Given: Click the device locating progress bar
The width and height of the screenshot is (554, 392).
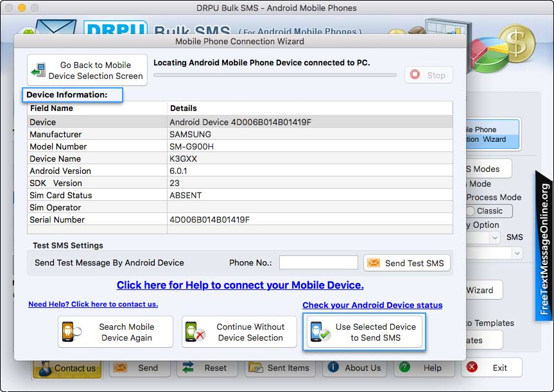Looking at the screenshot, I should [275, 75].
